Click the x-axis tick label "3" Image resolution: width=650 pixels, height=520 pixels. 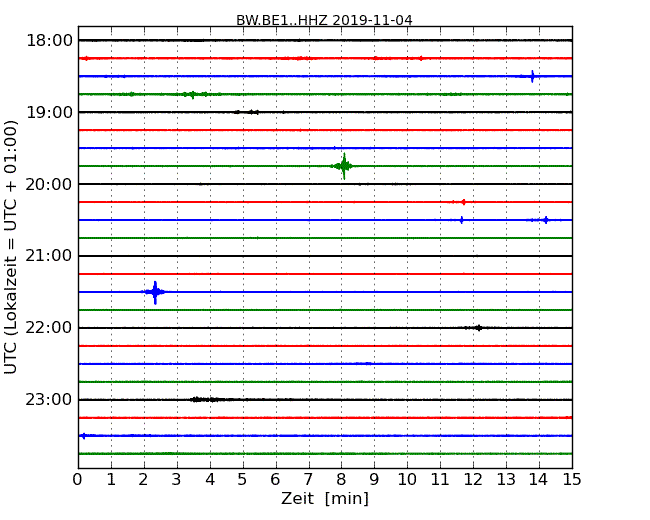pyautogui.click(x=177, y=480)
